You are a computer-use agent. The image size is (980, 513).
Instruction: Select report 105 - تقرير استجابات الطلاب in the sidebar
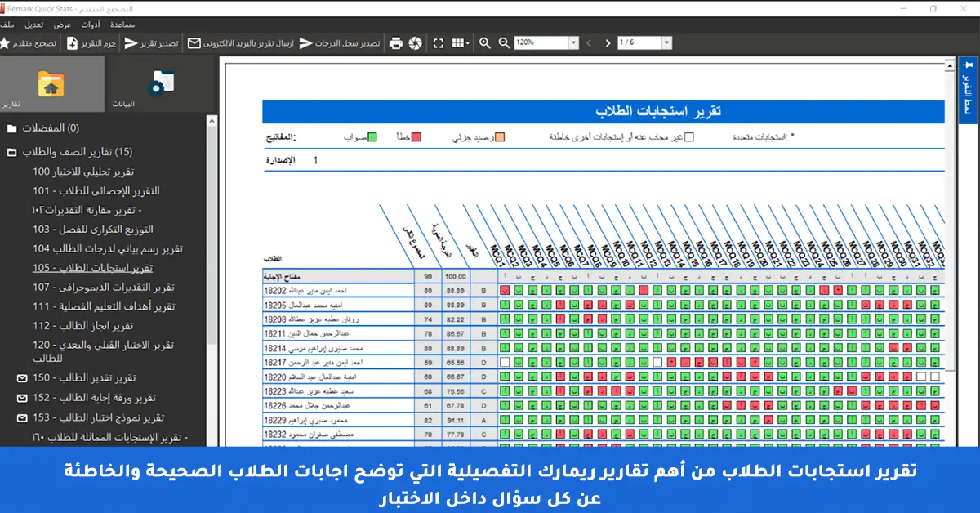tap(106, 266)
